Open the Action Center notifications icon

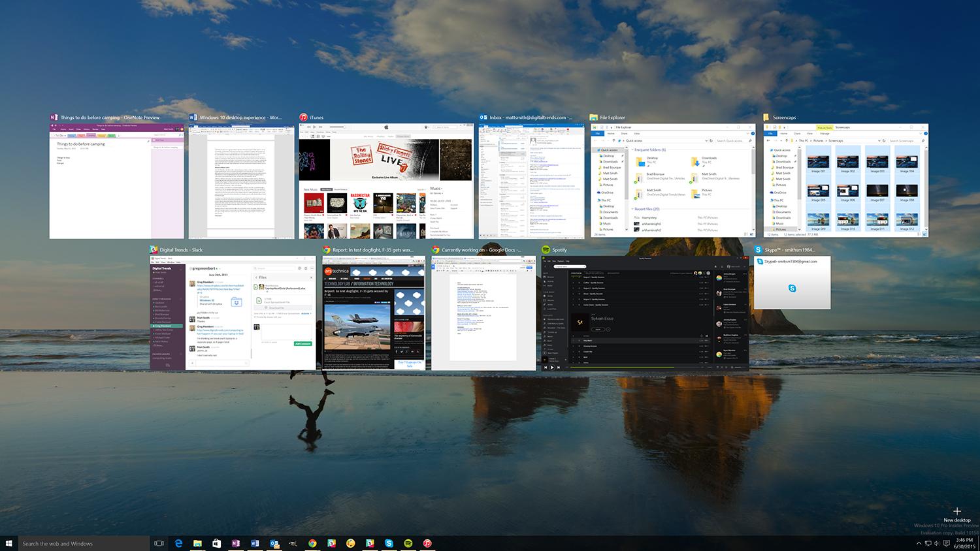[x=946, y=543]
